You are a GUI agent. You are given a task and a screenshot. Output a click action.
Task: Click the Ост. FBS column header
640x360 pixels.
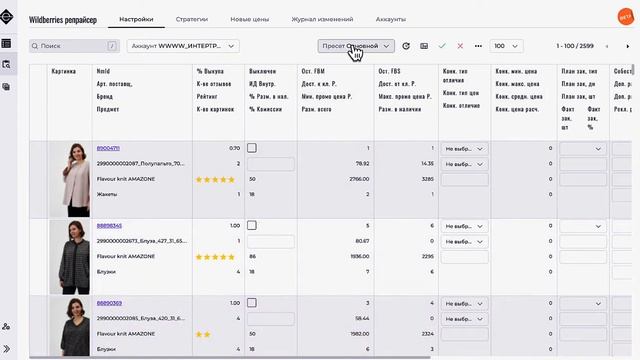point(389,71)
